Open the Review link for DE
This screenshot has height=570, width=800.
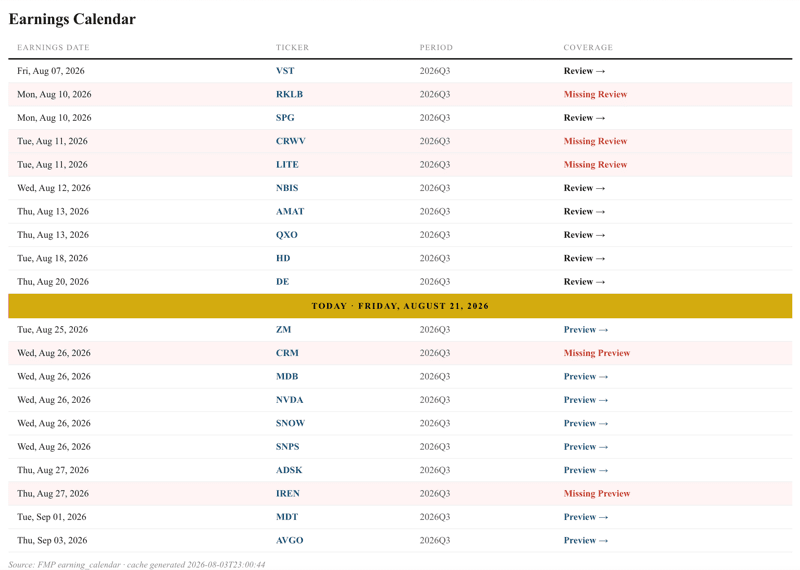584,282
